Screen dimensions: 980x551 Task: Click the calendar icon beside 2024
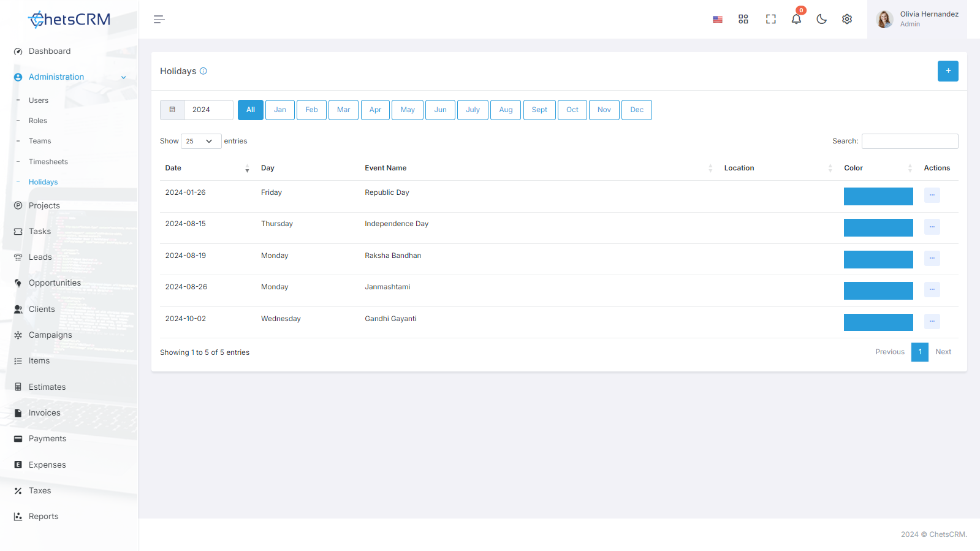tap(172, 110)
